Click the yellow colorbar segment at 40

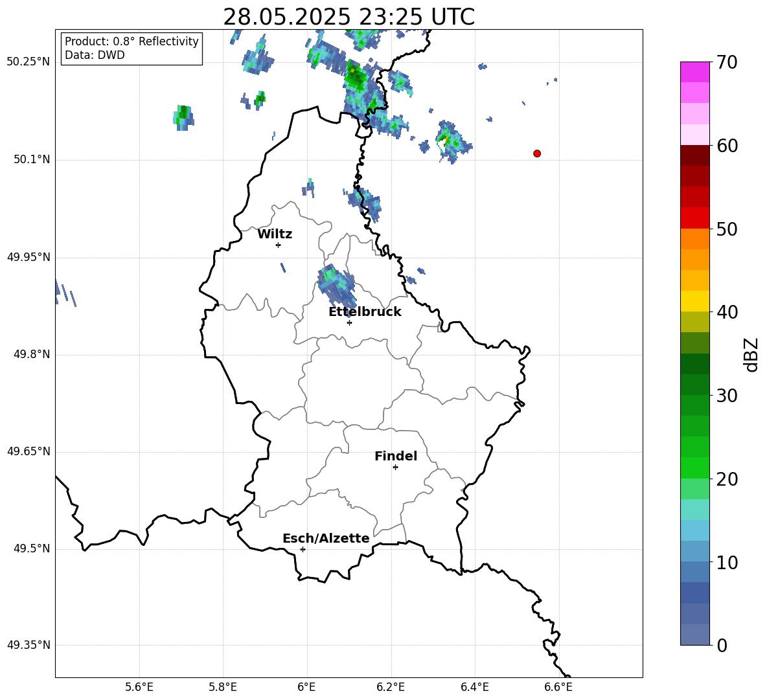pyautogui.click(x=694, y=302)
